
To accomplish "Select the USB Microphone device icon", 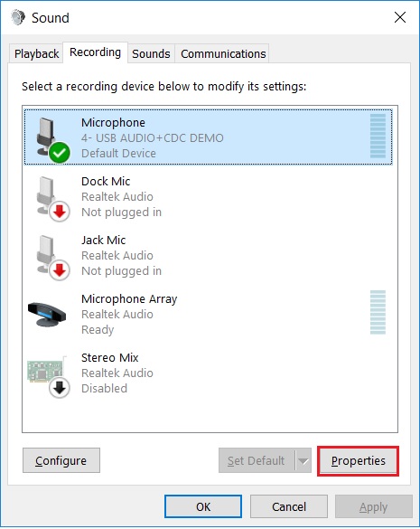I will pyautogui.click(x=51, y=138).
